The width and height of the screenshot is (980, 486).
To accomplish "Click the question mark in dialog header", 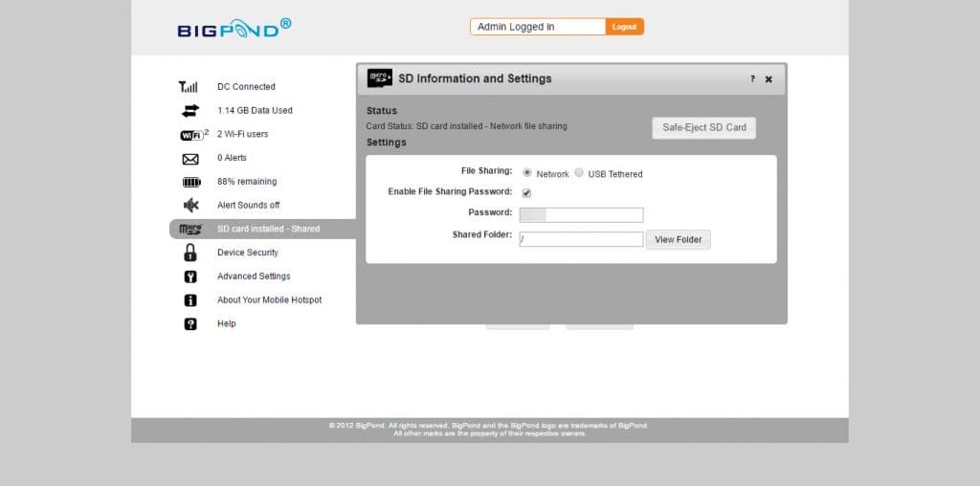I will [x=752, y=79].
